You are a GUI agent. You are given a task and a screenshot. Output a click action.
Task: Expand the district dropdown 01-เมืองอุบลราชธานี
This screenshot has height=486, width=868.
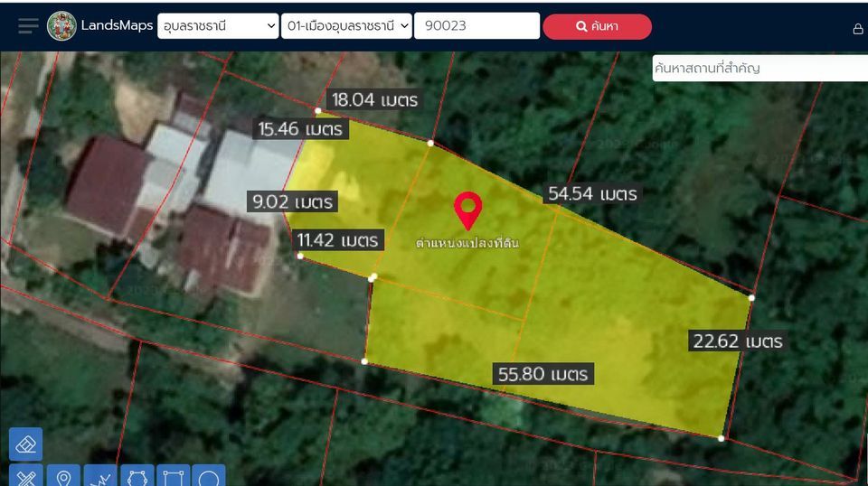346,26
